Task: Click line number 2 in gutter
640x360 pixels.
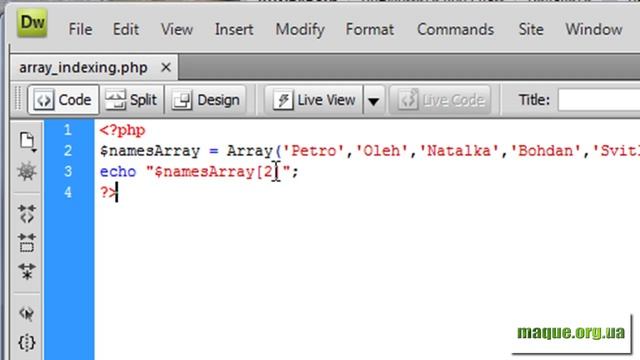Action: (x=68, y=151)
